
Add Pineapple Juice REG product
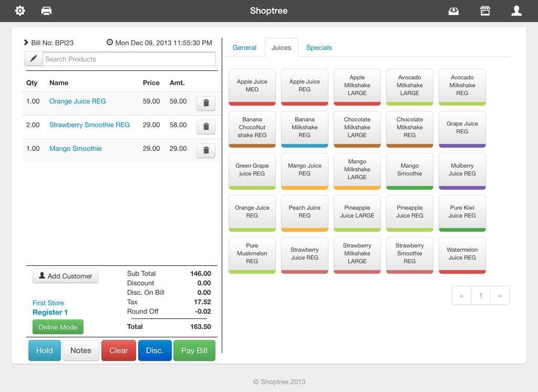pos(410,213)
